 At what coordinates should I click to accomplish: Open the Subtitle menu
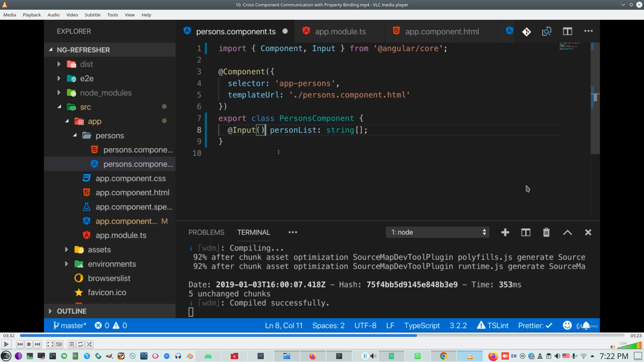tap(92, 15)
